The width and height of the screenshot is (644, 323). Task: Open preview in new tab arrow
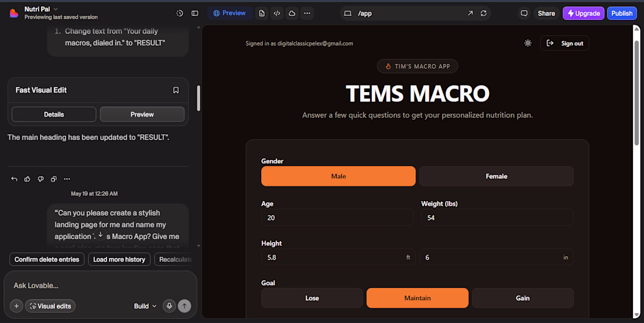coord(470,13)
